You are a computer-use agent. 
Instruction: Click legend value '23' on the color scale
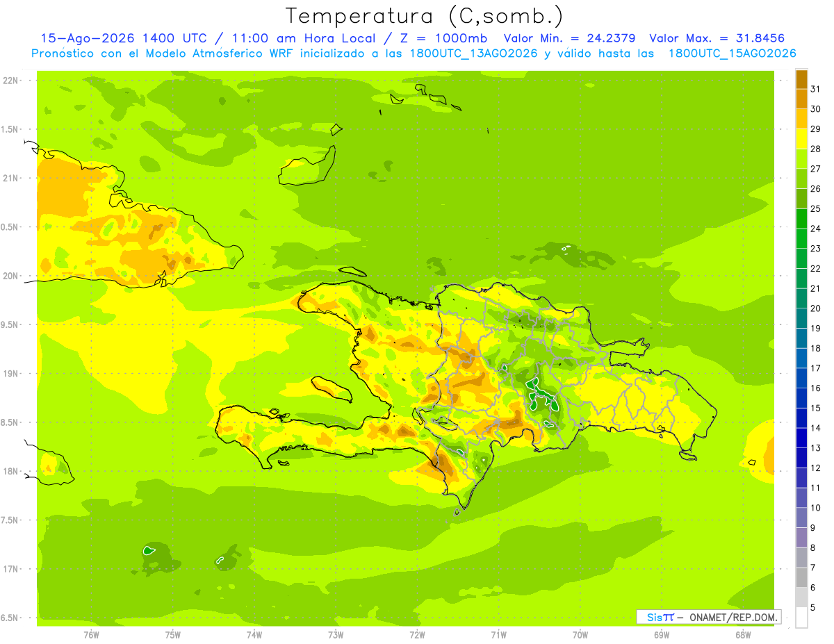click(x=816, y=248)
